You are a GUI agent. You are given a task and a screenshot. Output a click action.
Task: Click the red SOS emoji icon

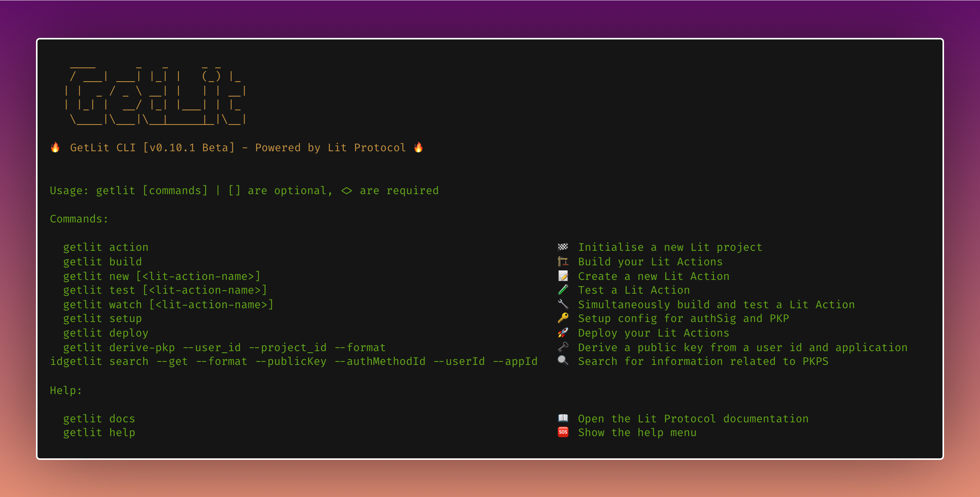coord(563,432)
